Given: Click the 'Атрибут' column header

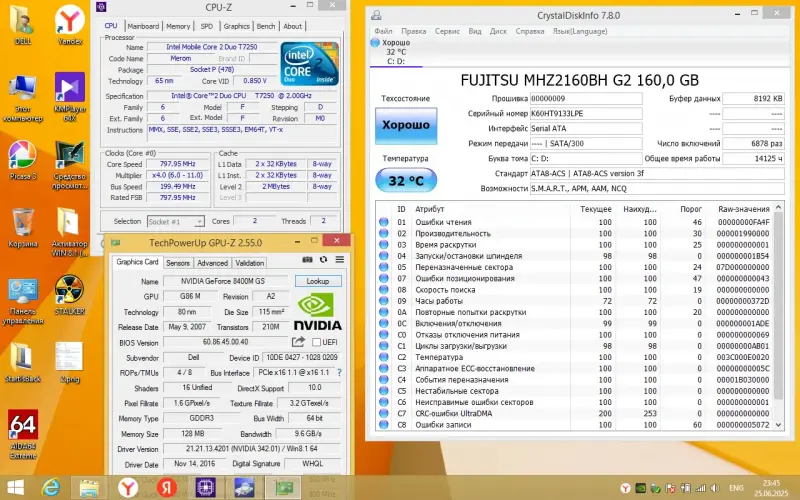Looking at the screenshot, I should tap(430, 209).
